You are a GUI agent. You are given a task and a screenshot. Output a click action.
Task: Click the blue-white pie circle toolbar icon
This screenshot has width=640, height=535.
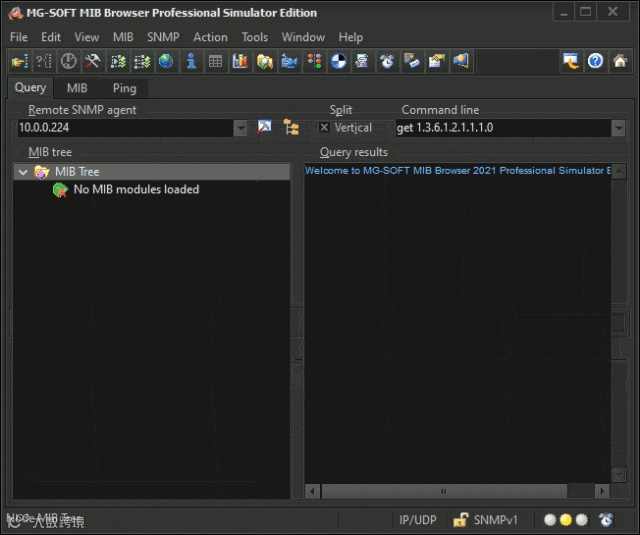point(338,61)
